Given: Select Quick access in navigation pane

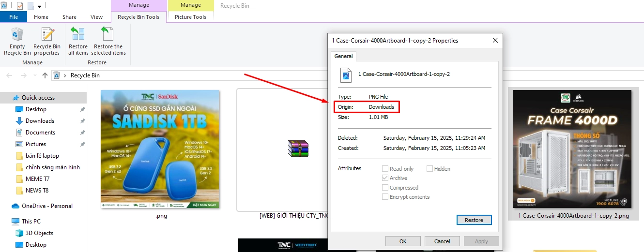Looking at the screenshot, I should [38, 98].
